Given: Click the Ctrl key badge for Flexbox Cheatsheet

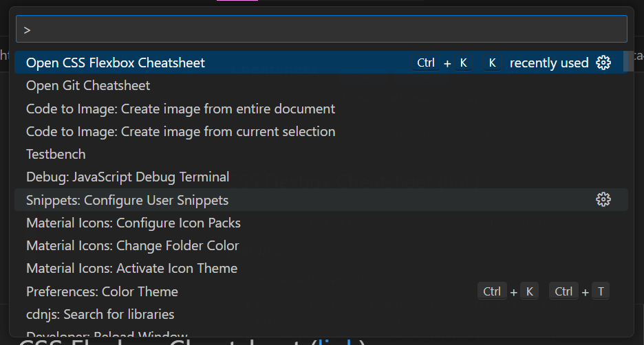Looking at the screenshot, I should tap(426, 63).
